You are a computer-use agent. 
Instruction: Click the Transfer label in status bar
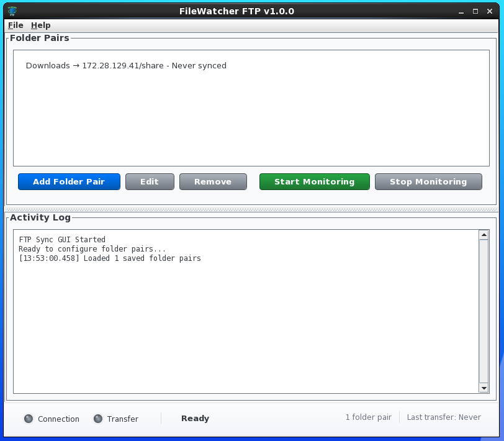coord(123,419)
